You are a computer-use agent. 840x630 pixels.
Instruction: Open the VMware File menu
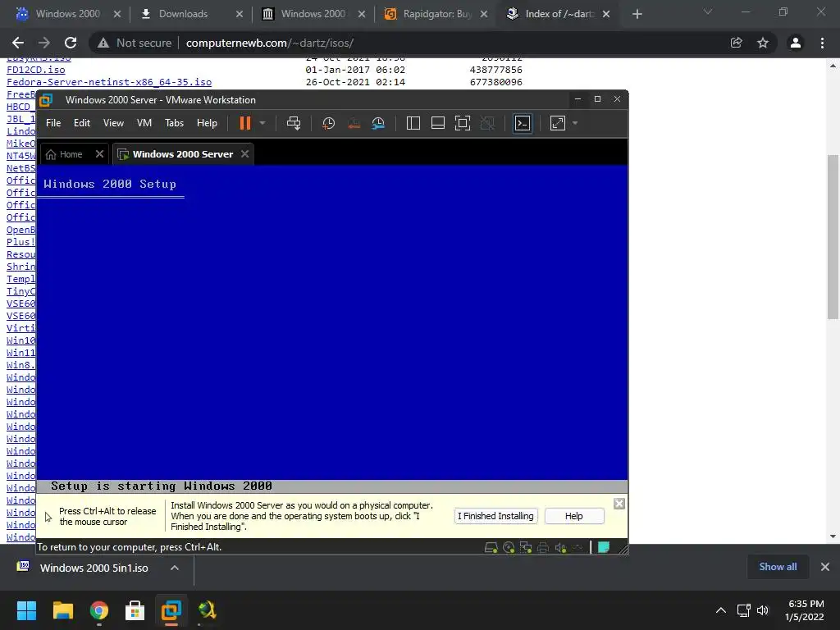(53, 123)
